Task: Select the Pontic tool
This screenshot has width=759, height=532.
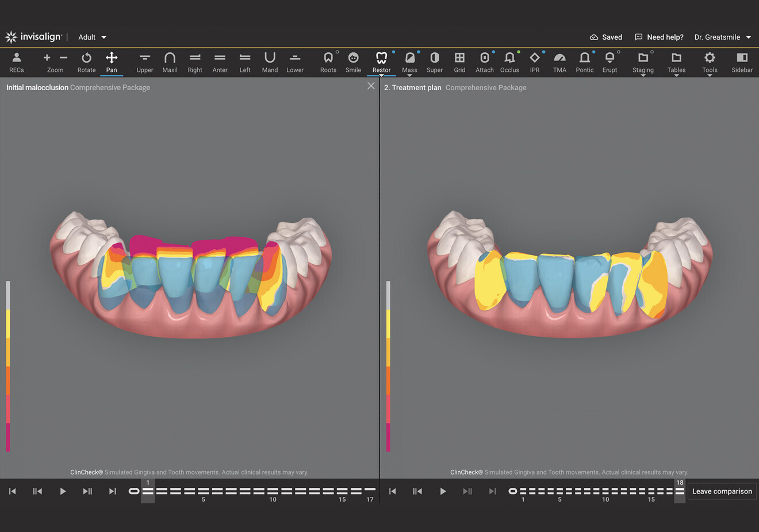Action: click(x=585, y=62)
